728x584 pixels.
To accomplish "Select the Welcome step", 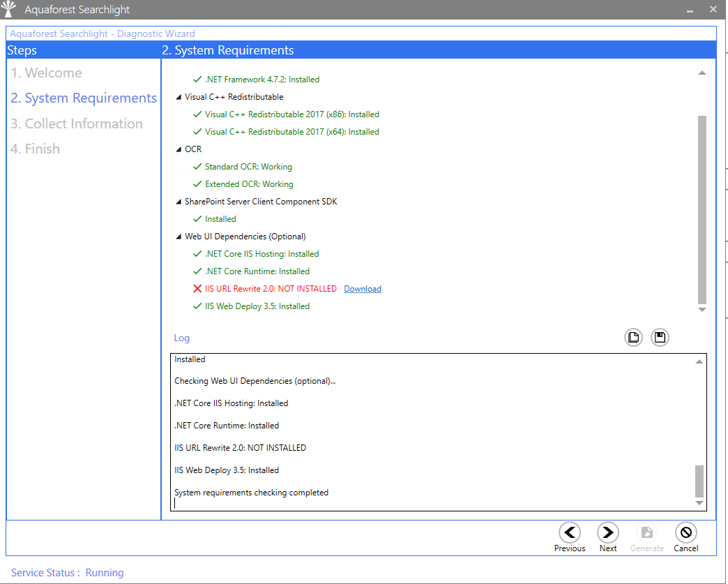I will [46, 73].
